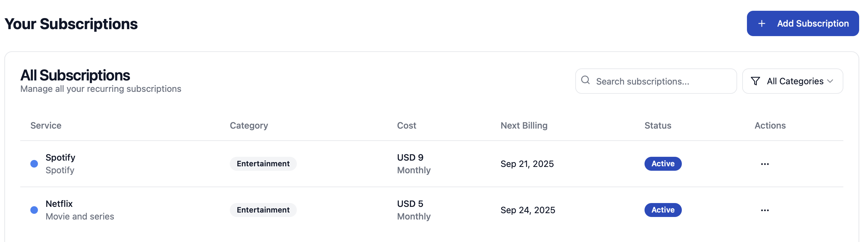Click the Active status badge for Spotify

663,164
